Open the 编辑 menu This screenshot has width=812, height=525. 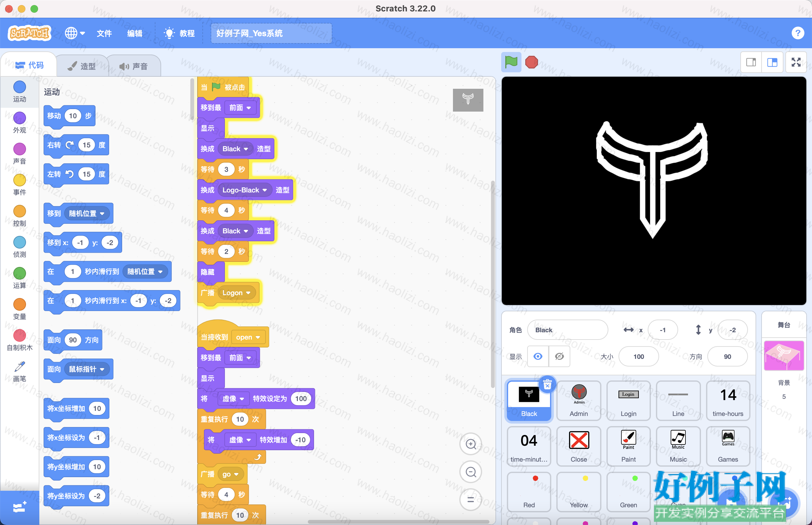pos(135,33)
